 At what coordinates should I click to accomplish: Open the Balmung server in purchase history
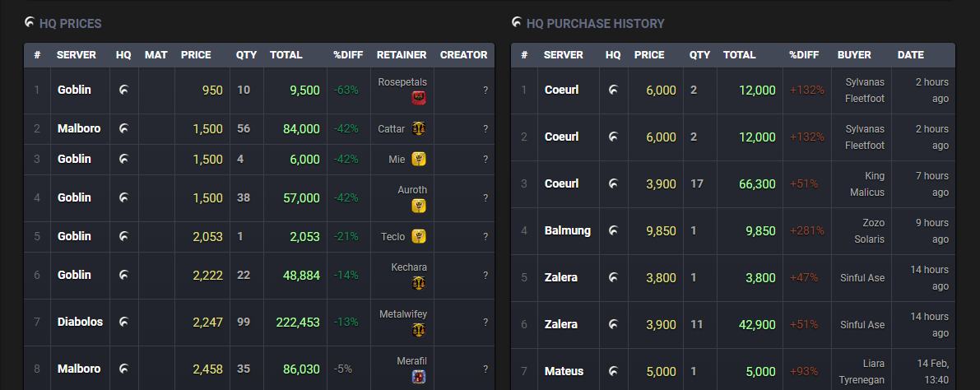coord(567,230)
